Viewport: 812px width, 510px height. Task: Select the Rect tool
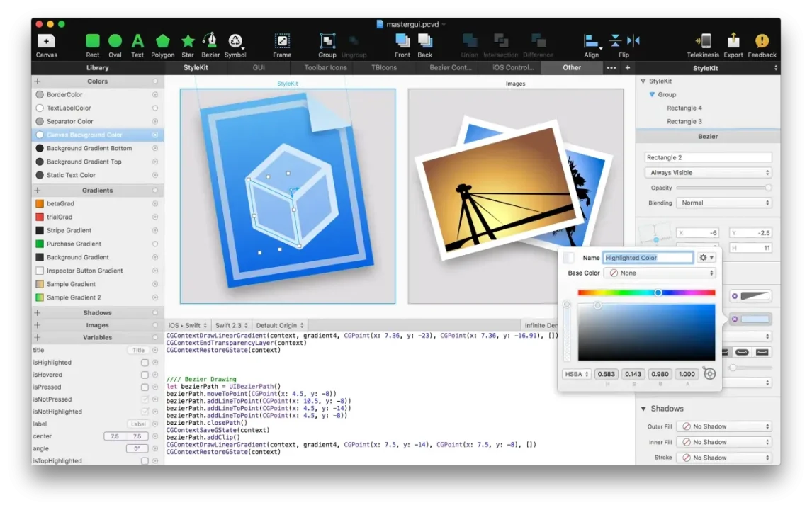point(93,45)
